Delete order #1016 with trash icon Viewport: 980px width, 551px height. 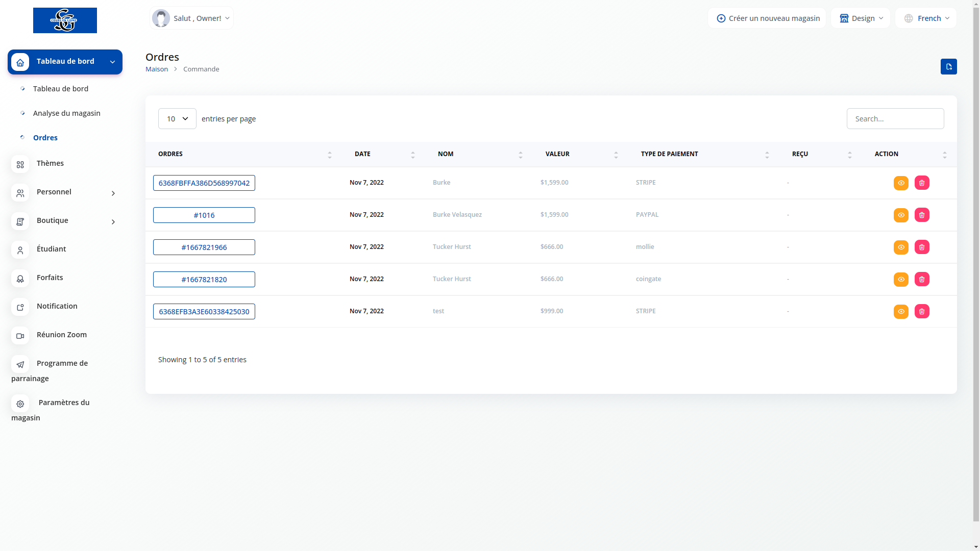tap(921, 215)
